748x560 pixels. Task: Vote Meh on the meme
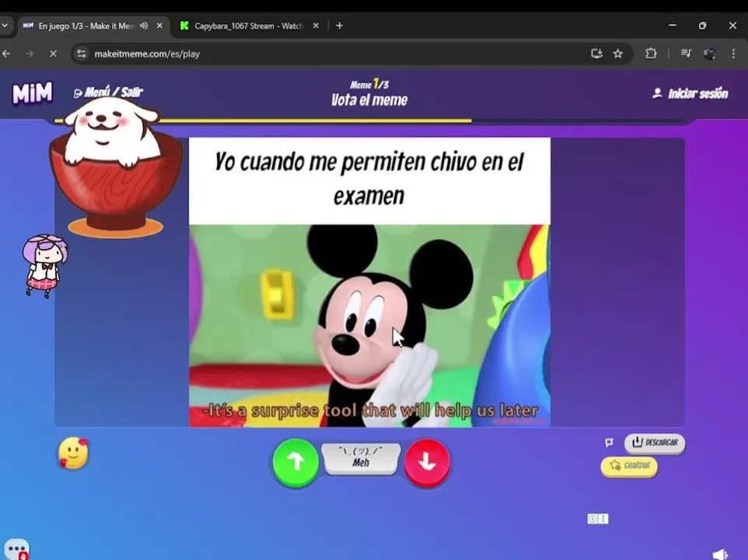pyautogui.click(x=361, y=458)
